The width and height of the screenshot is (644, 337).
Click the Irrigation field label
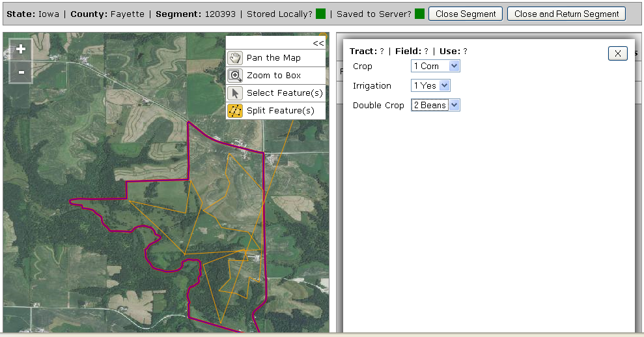coord(372,86)
